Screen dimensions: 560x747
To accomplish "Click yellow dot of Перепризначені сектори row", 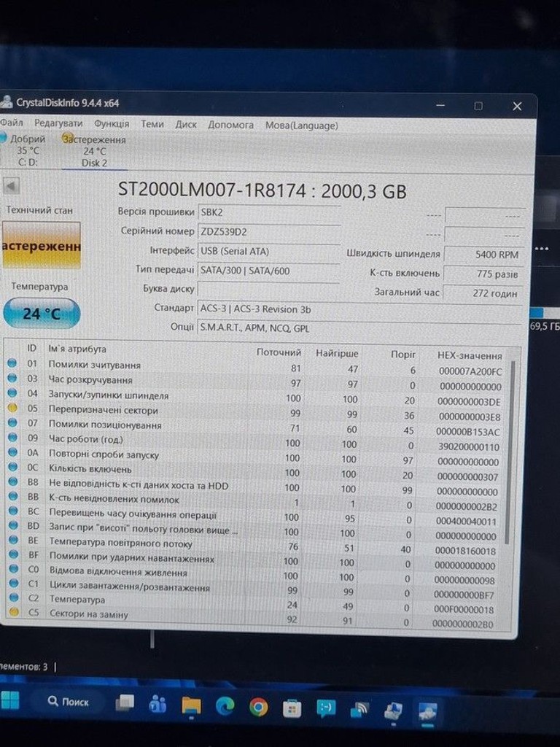I will click(x=12, y=408).
